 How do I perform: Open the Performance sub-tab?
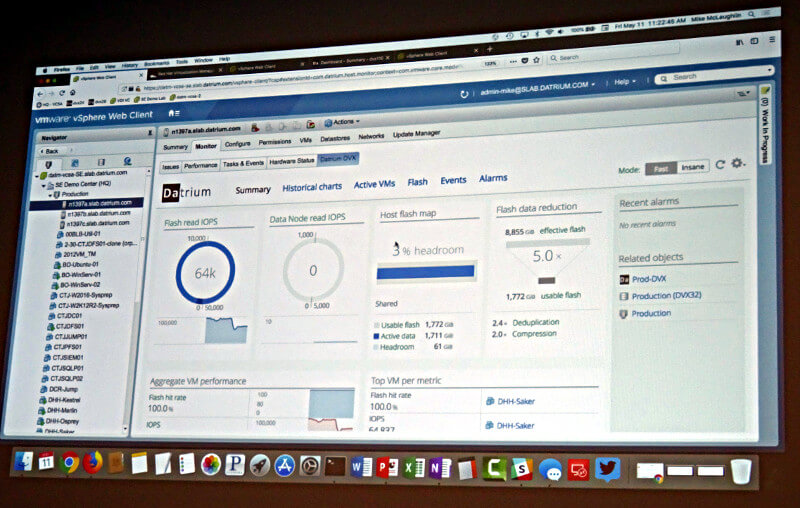[x=201, y=165]
